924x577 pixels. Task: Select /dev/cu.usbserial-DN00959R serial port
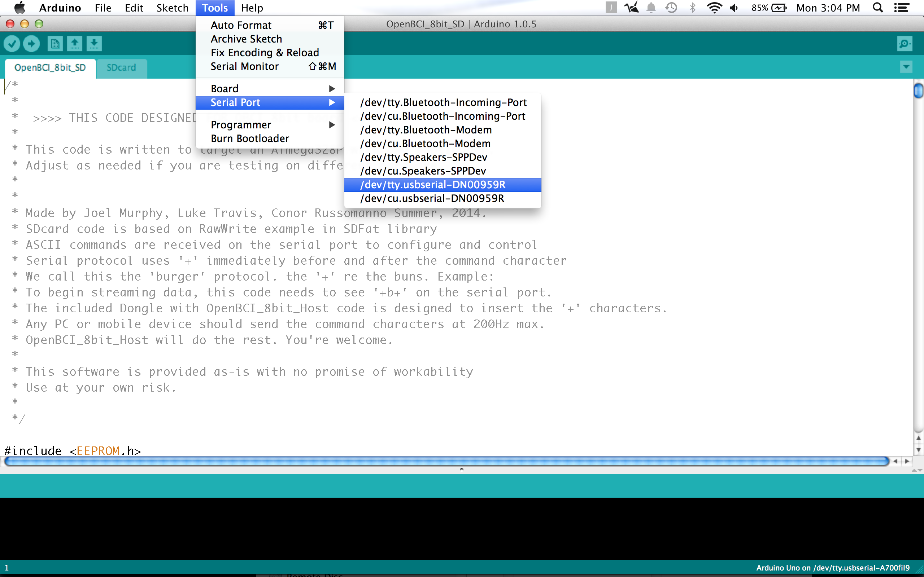point(432,198)
